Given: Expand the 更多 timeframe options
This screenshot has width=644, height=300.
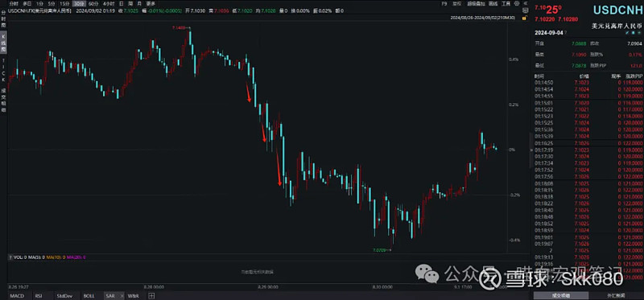Looking at the screenshot, I should pyautogui.click(x=151, y=4).
